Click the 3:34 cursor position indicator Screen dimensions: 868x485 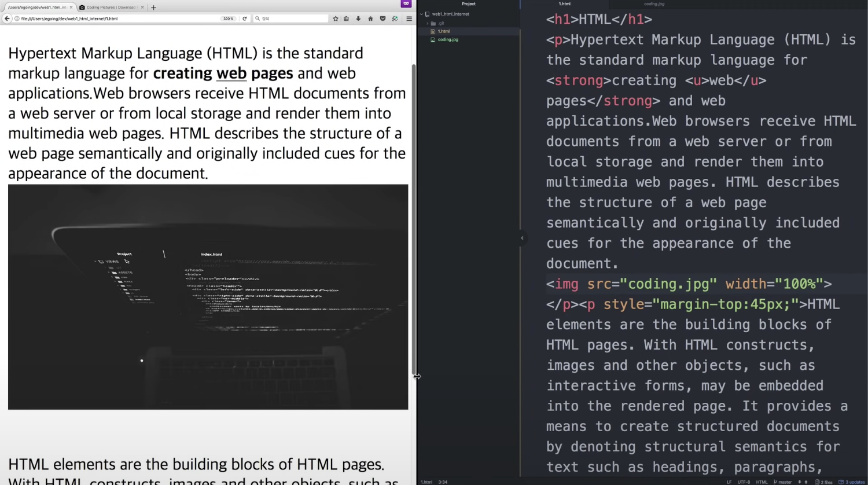(443, 482)
